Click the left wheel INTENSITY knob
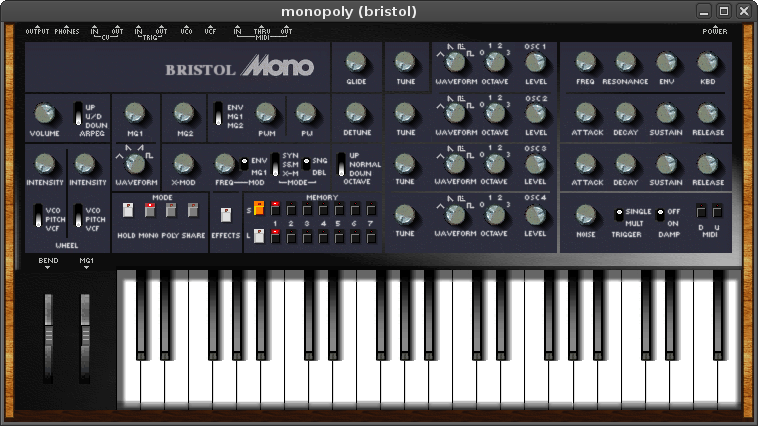The width and height of the screenshot is (758, 426). [x=44, y=164]
